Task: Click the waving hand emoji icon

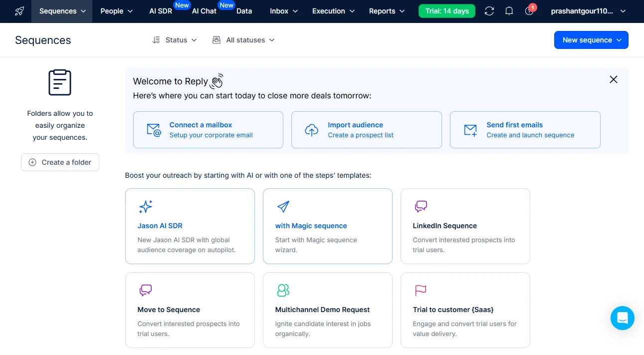Action: pyautogui.click(x=216, y=81)
